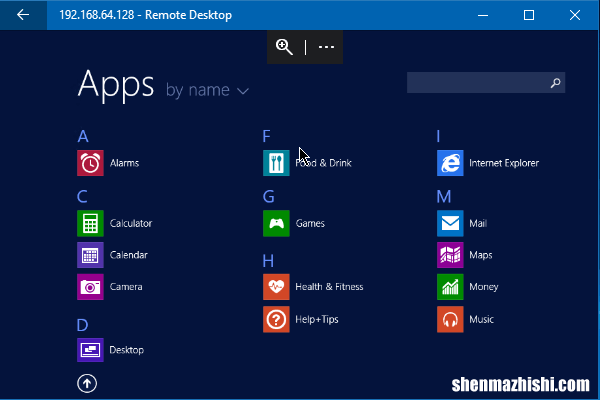Open the Money app icon
The width and height of the screenshot is (600, 400).
(450, 287)
